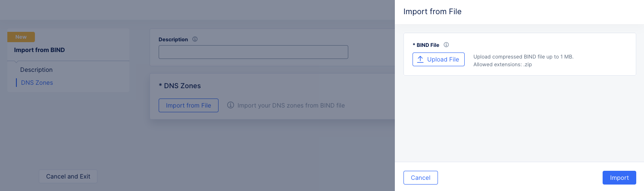Click the info icon beside BIND File label
This screenshot has width=644, height=191.
click(x=446, y=45)
